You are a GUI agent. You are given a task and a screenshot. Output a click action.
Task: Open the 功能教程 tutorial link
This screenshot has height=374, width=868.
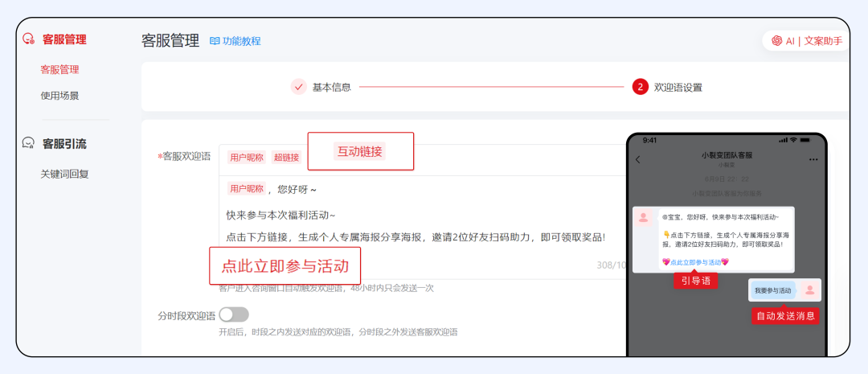tap(241, 41)
